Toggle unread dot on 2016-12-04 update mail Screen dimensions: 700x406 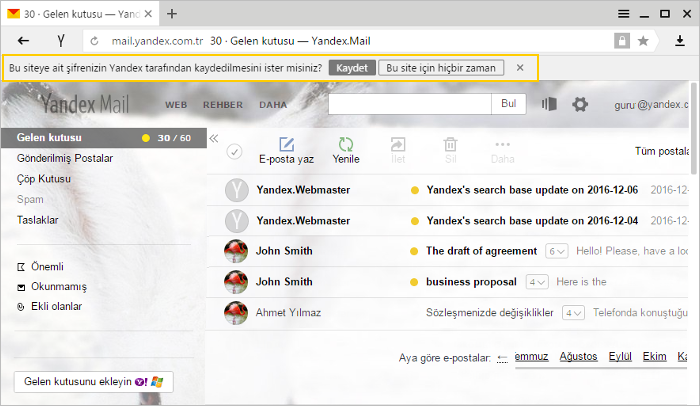click(x=415, y=221)
